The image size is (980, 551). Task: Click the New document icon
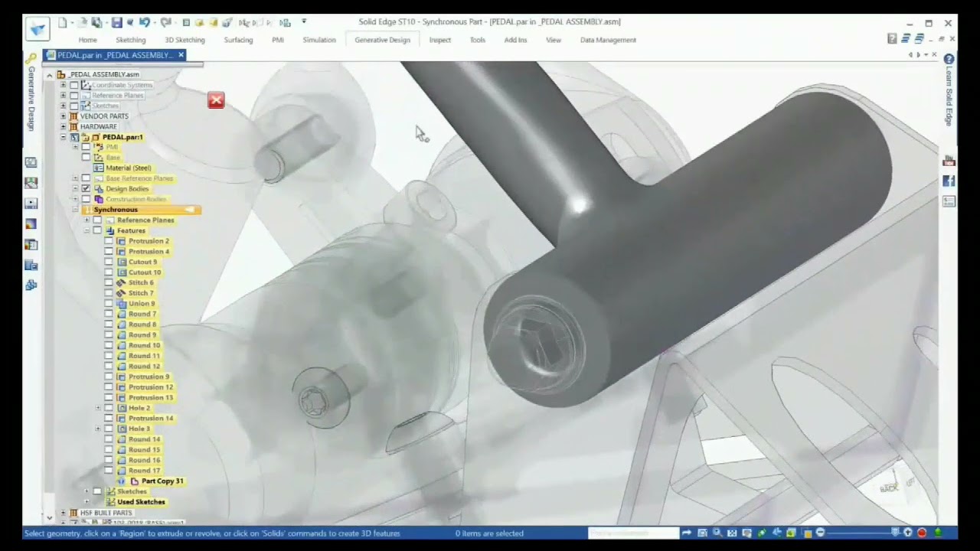(63, 22)
